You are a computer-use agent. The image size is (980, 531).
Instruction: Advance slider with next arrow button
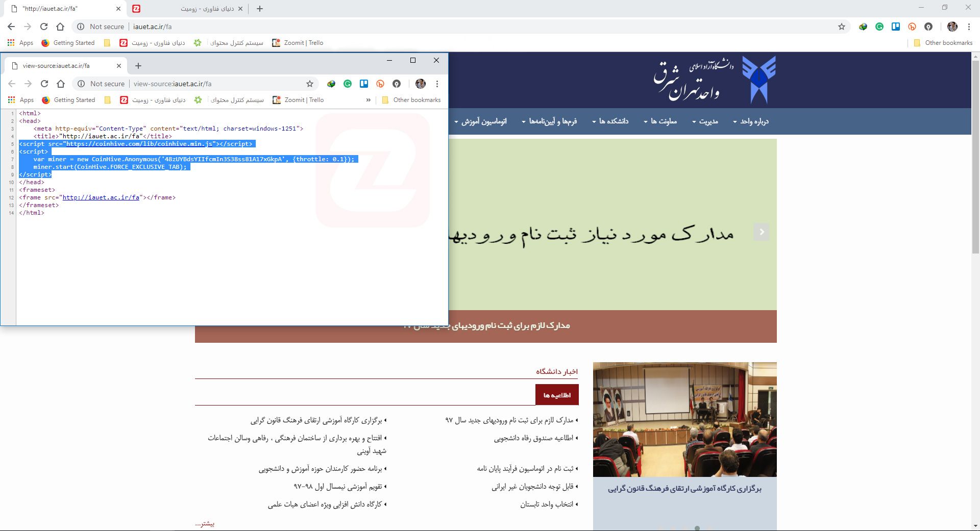[762, 232]
